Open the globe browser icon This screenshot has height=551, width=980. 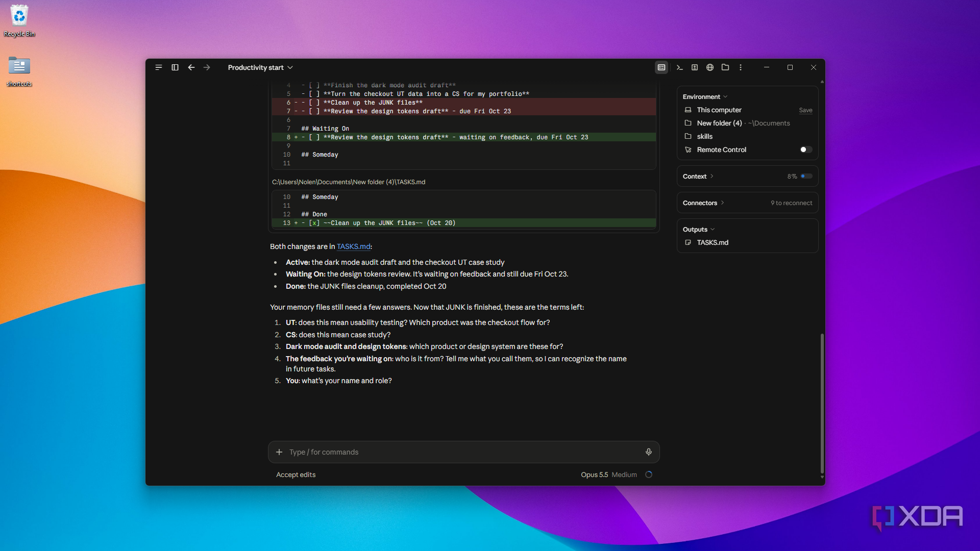coord(710,67)
